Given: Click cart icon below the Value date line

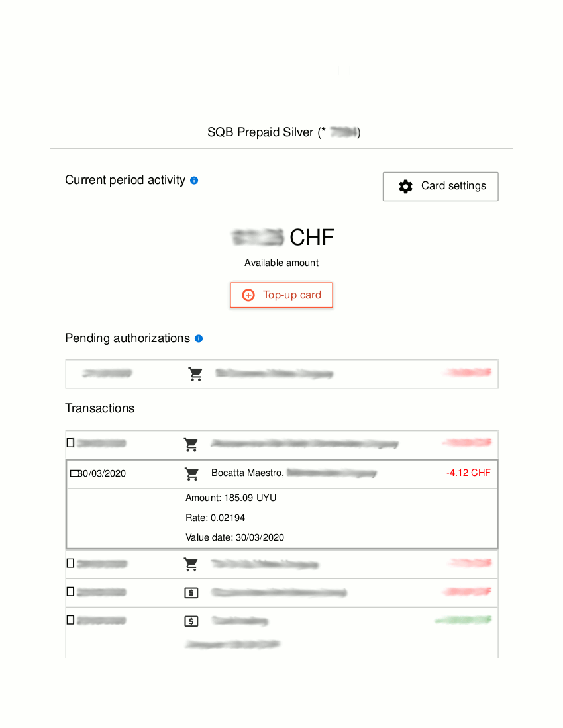Looking at the screenshot, I should pyautogui.click(x=191, y=565).
